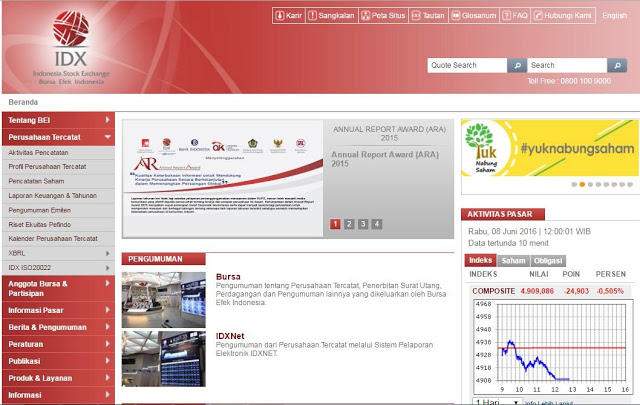Select the last carousel dot
The image size is (640, 405).
[x=630, y=185]
